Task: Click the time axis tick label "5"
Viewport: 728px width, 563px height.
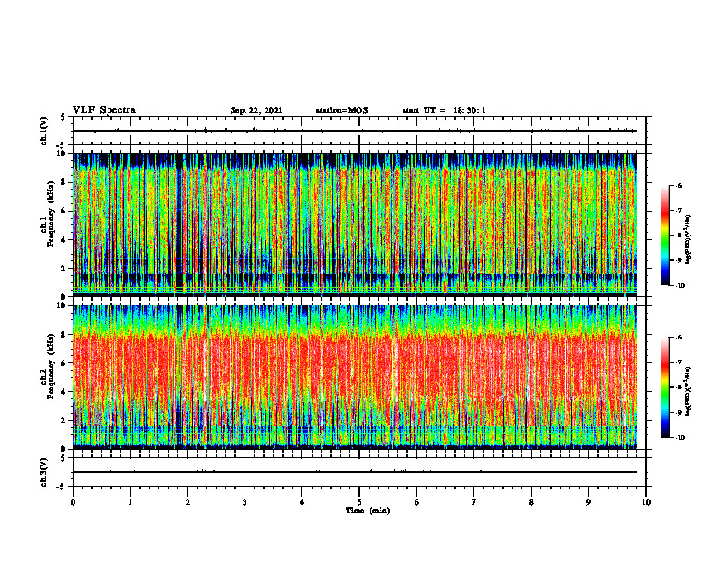Action: 359,502
